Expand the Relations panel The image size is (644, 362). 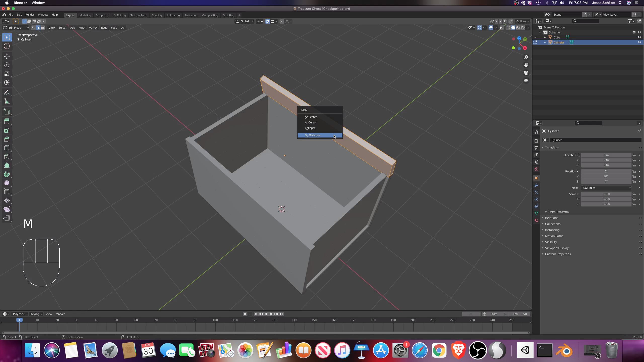551,218
